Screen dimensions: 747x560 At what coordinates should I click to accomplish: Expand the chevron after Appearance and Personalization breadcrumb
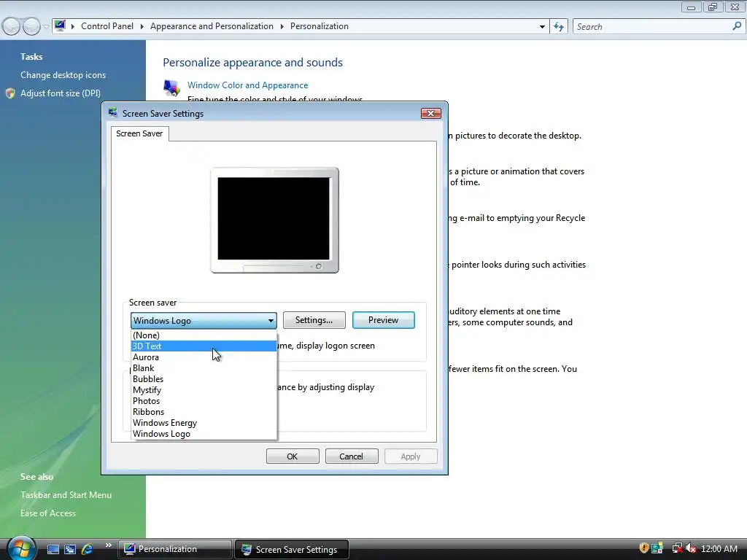pyautogui.click(x=282, y=26)
